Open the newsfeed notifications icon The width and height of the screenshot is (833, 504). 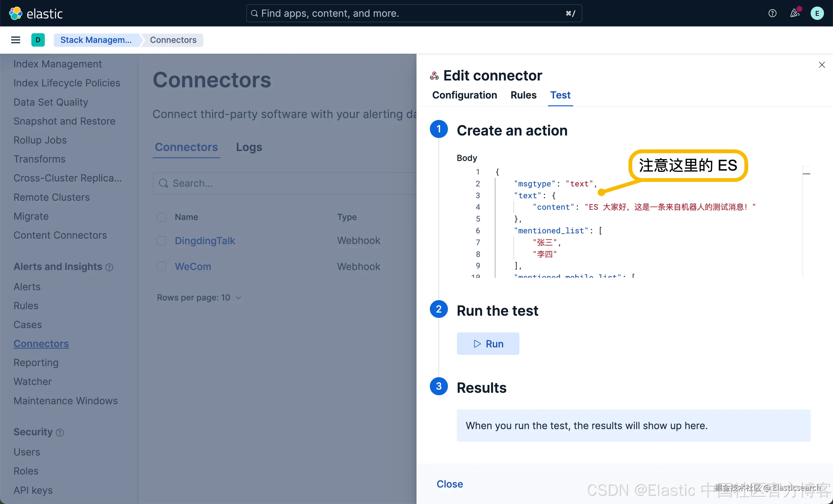point(794,14)
